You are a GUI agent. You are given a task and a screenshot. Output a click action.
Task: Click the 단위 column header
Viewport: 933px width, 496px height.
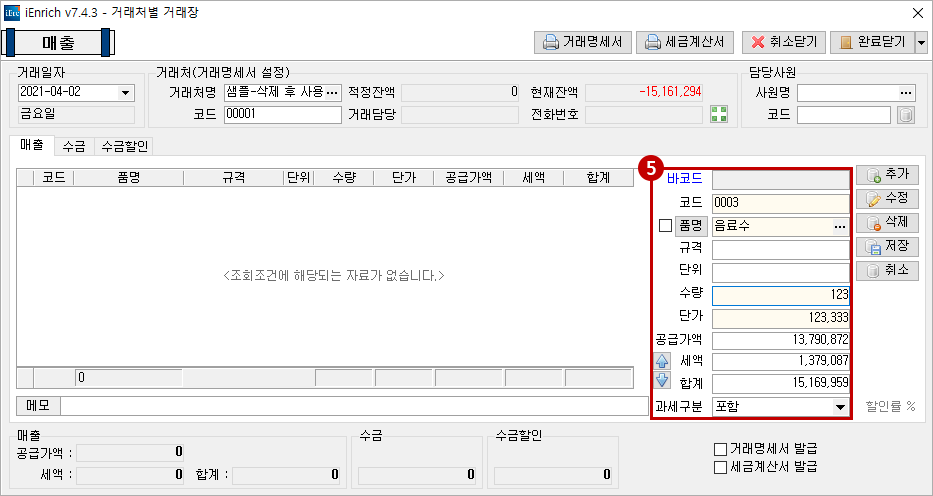tap(299, 177)
